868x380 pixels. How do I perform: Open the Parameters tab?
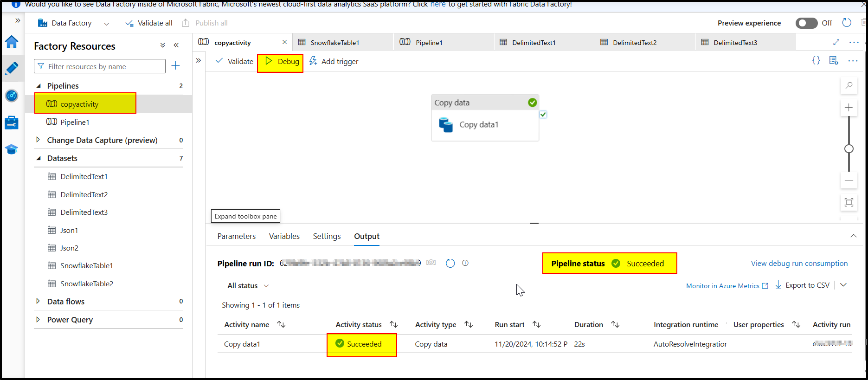tap(237, 236)
